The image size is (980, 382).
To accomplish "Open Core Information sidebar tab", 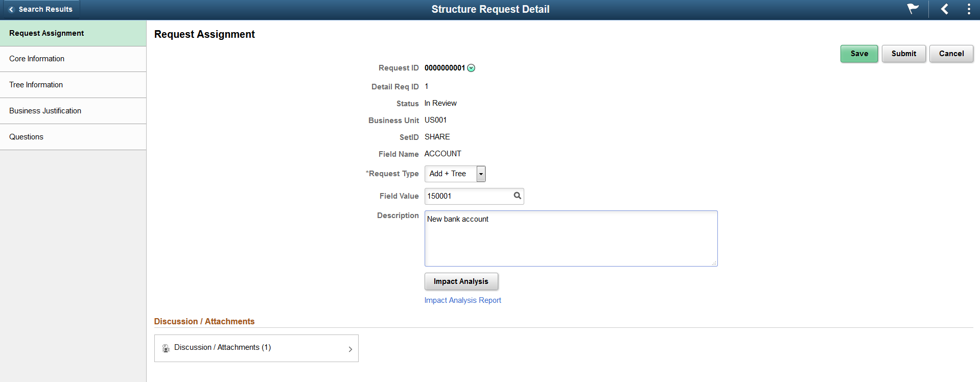I will [73, 59].
